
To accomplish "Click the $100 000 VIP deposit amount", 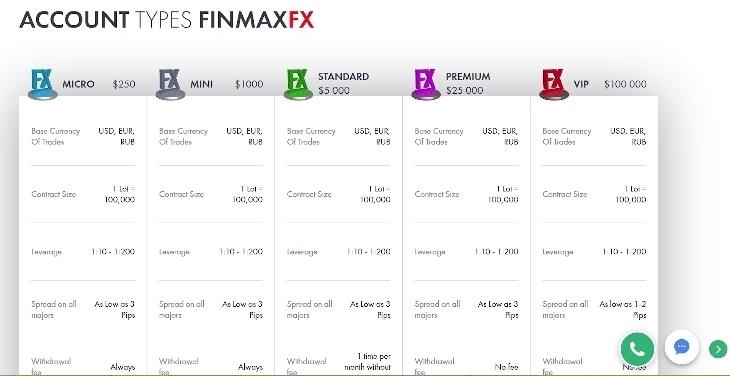I will [x=625, y=84].
